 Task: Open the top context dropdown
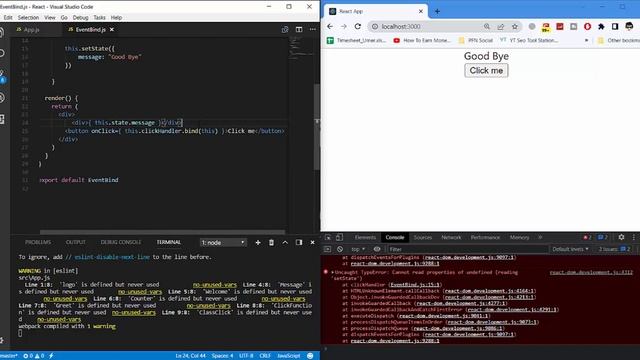[x=358, y=249]
